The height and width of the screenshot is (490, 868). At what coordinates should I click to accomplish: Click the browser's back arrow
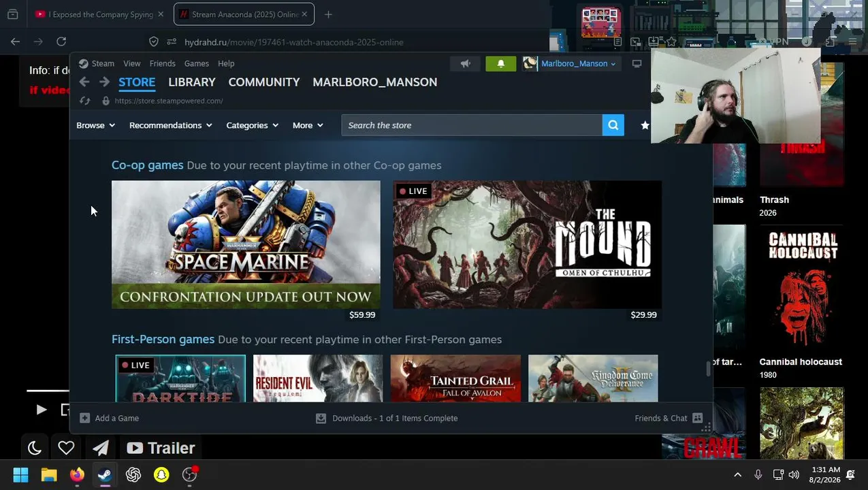[15, 42]
